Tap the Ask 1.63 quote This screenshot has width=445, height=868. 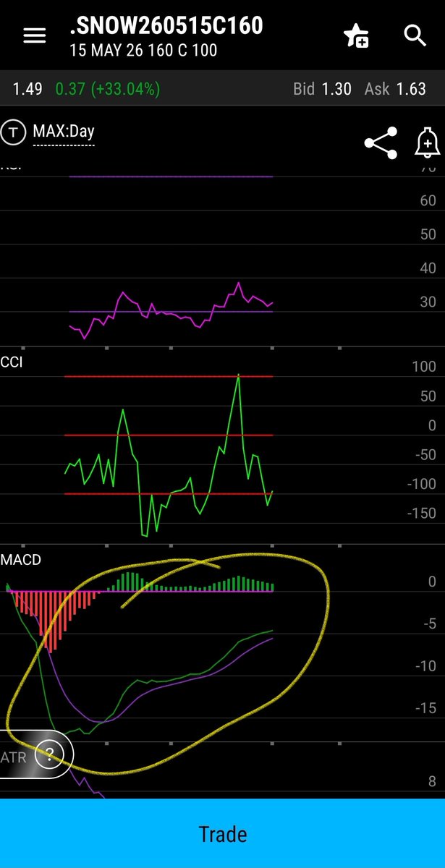point(395,89)
